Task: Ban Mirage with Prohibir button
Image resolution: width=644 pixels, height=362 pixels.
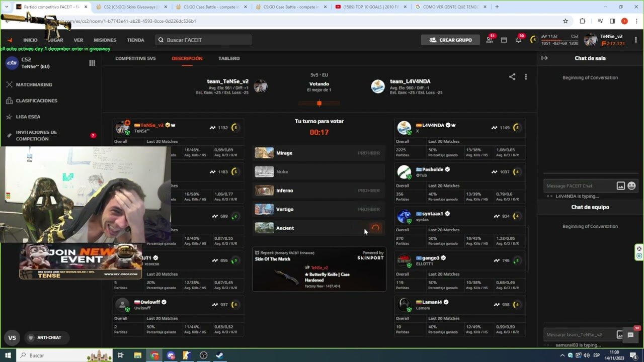Action: click(x=369, y=153)
